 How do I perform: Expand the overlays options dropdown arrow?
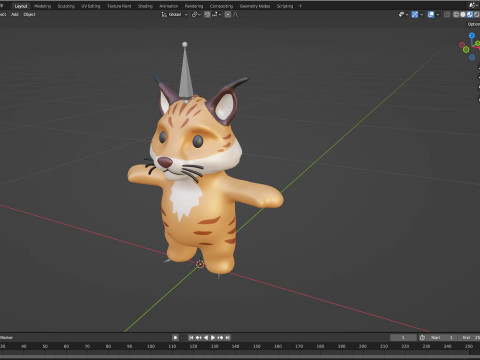point(438,14)
